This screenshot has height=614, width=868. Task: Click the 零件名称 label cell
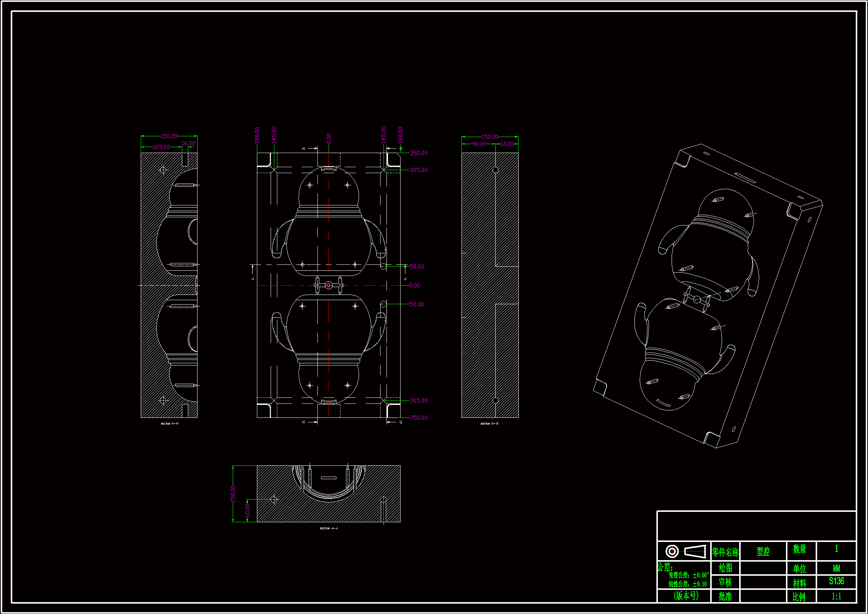[x=725, y=552]
